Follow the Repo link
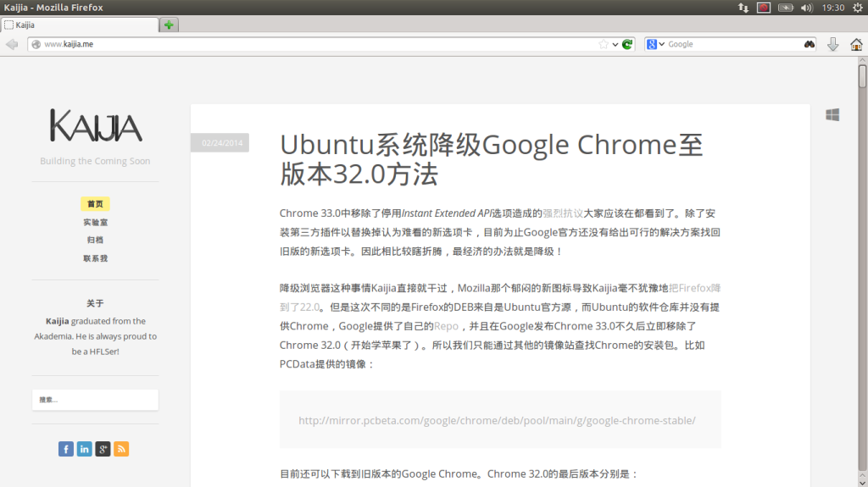Screen dimensions: 868x487 click(x=446, y=326)
